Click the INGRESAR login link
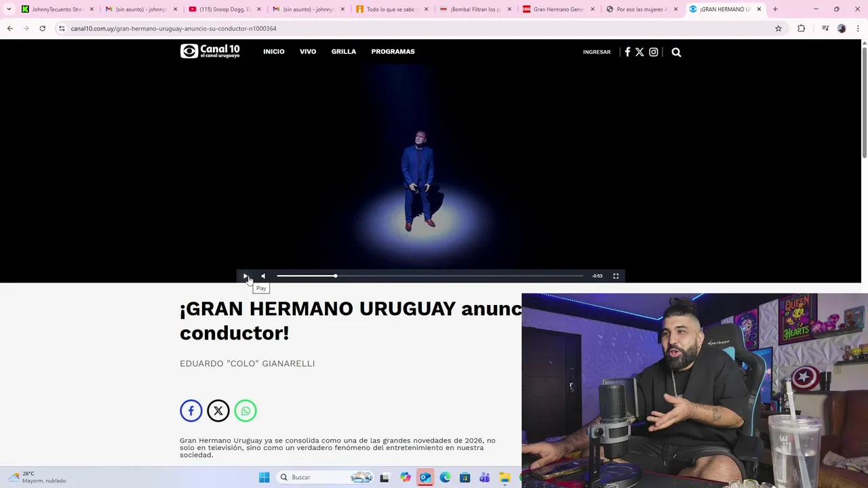Screen dimensions: 868x488 click(x=597, y=52)
